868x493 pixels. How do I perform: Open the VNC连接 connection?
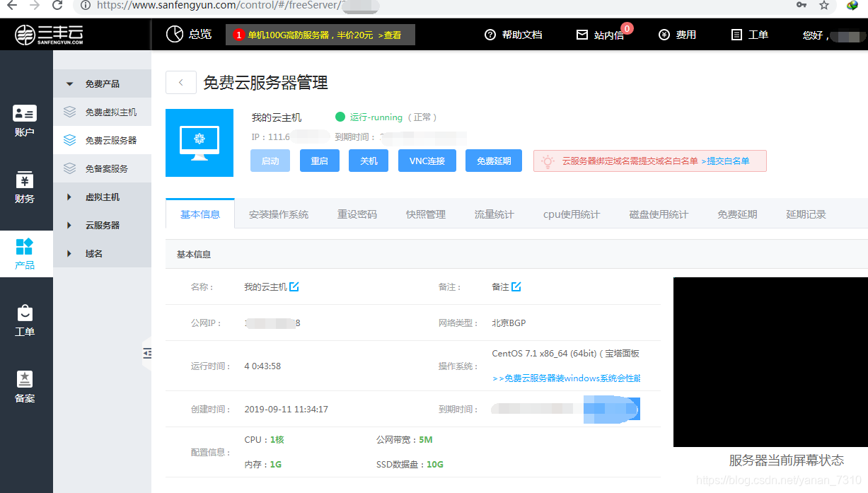427,161
